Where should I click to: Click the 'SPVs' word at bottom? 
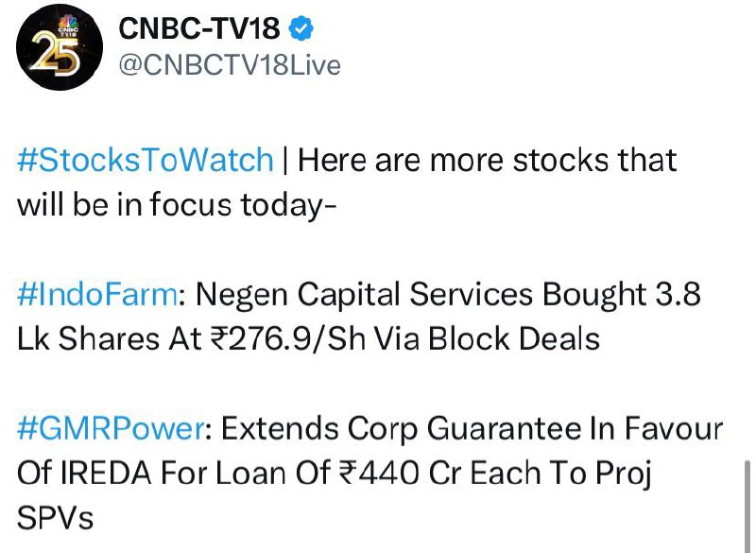[55, 517]
